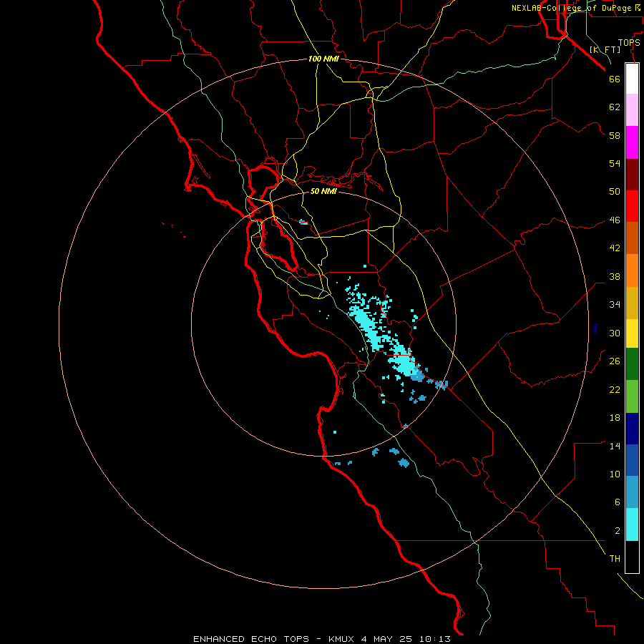This screenshot has height=644, width=644.
Task: Click the "50 NMI" range ring label
Action: [x=323, y=191]
